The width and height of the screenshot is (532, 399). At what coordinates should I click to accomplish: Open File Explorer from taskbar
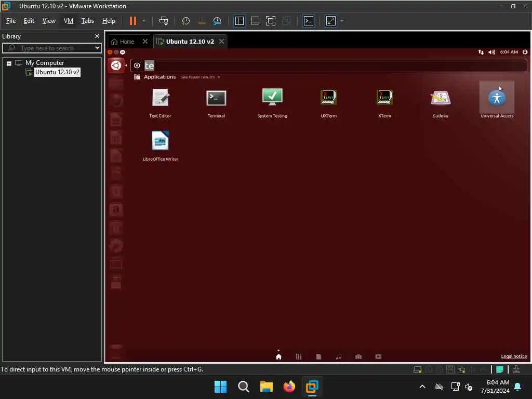click(267, 387)
